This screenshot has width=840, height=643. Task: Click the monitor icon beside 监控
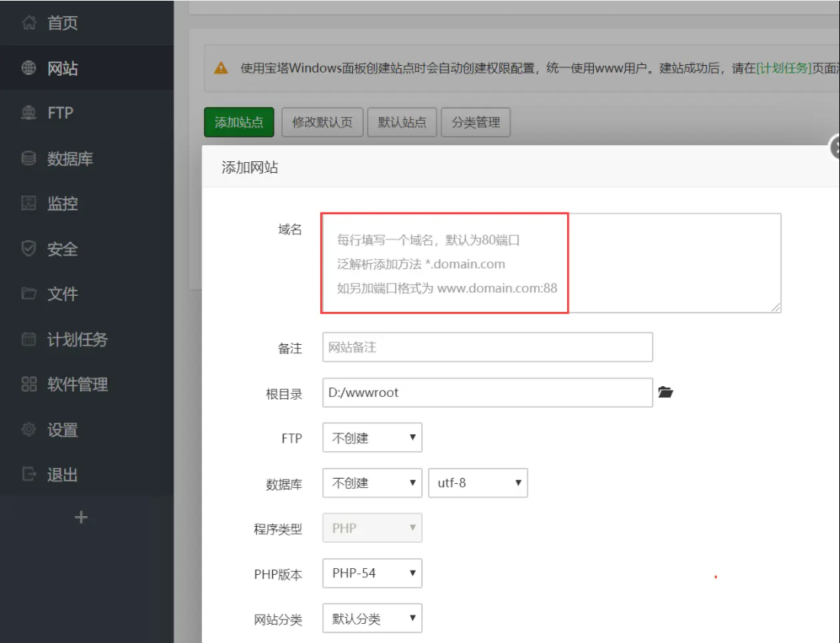pos(29,204)
